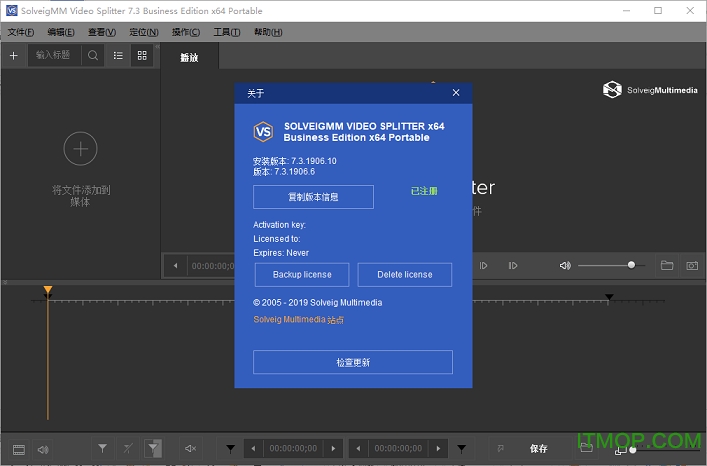Increase the right timecode with its forward arrow
Screen dimensions: 707x466
[x=438, y=448]
